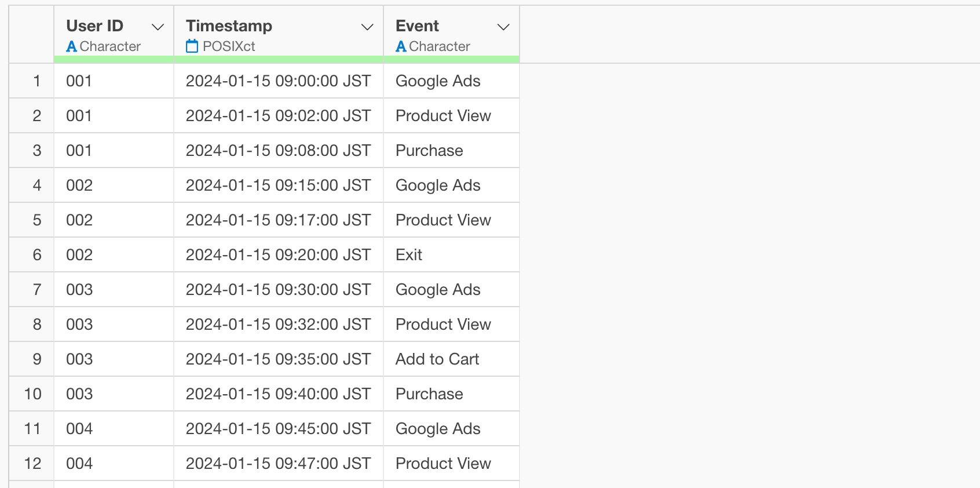Image resolution: width=980 pixels, height=488 pixels.
Task: Select the Purchase cell in row 3
Action: point(429,151)
